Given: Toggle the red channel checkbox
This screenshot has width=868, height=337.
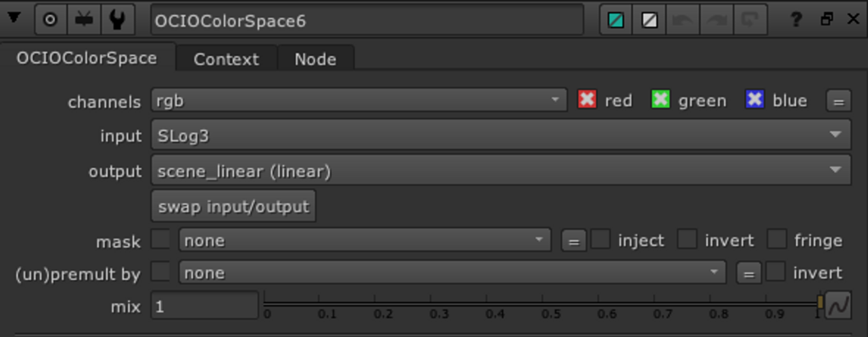Looking at the screenshot, I should [x=587, y=100].
